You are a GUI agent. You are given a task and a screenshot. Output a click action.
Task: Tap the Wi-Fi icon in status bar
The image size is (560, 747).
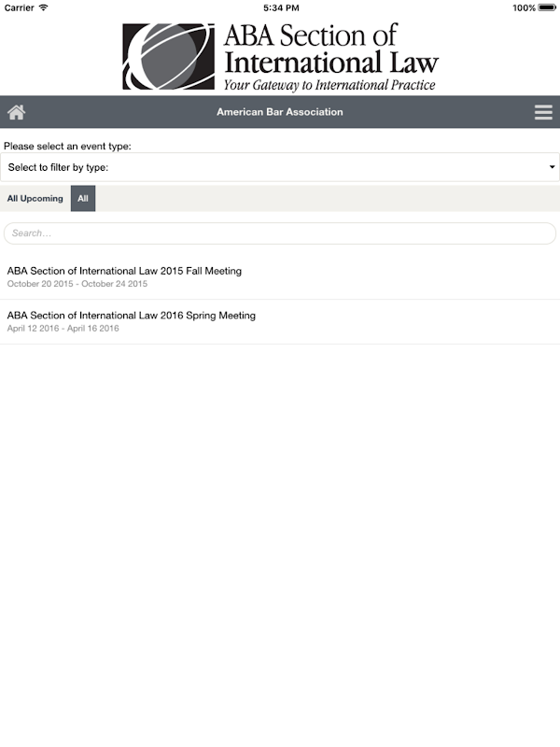[43, 7]
